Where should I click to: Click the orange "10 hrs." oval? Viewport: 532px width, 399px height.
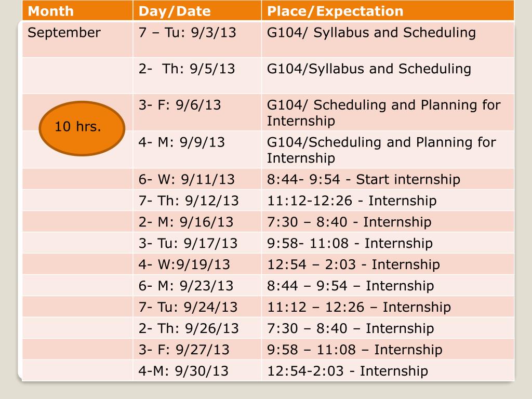point(82,128)
